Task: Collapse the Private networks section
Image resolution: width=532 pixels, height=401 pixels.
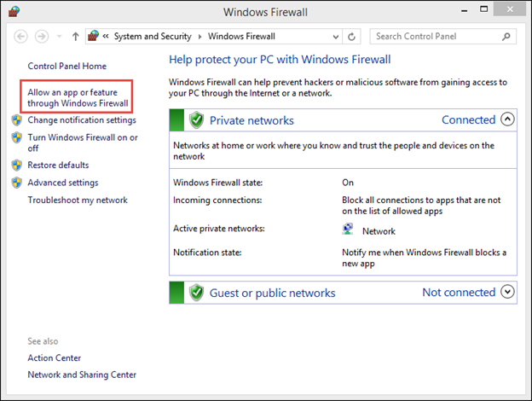Action: 507,119
